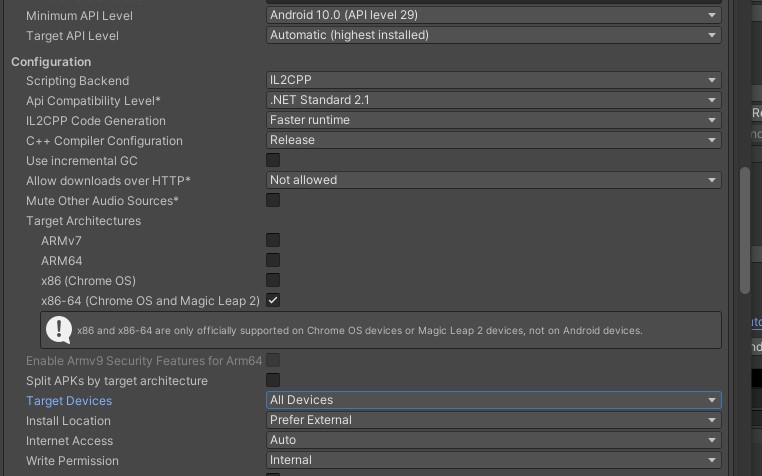Open the Target API Level dropdown
The width and height of the screenshot is (762, 476).
[x=493, y=35]
